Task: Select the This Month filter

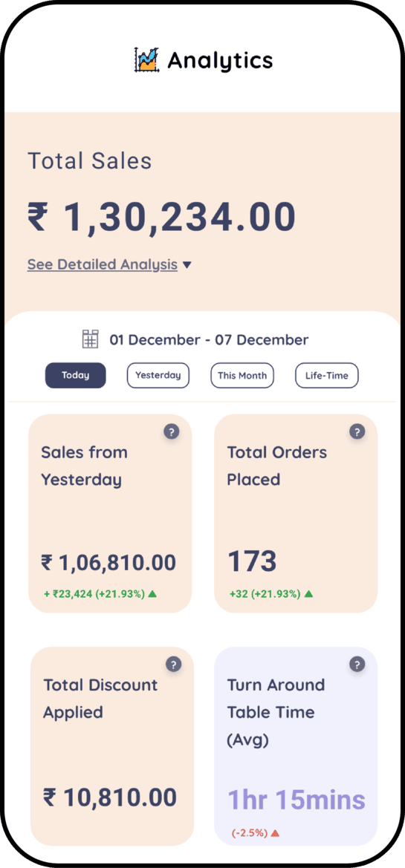Action: [242, 375]
